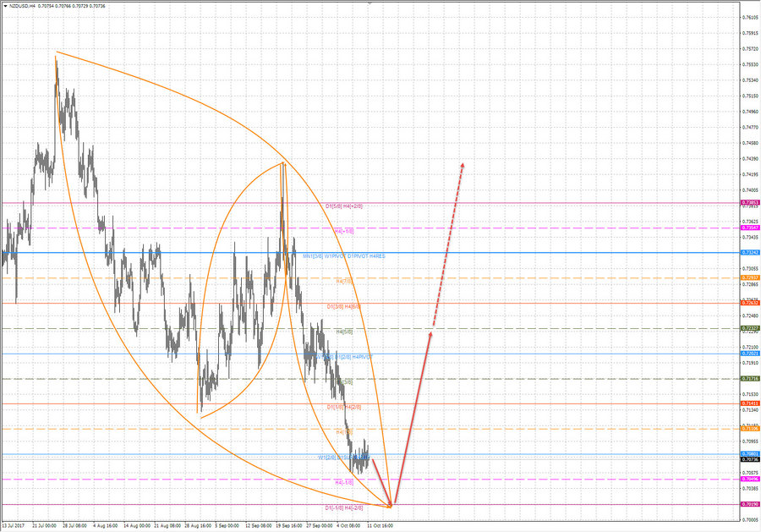761x532 pixels.
Task: Click the triangle beside the NZDUSD,H4 title
Action: click(x=5, y=6)
